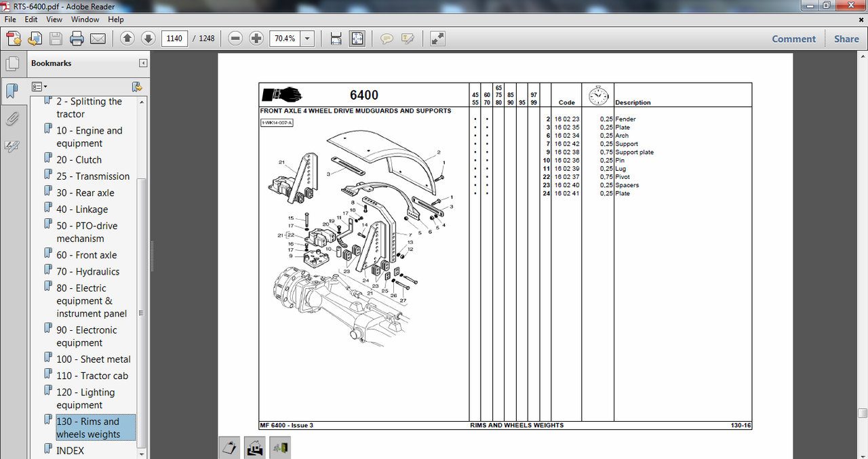Click the page title 'FRONT AXLE 4 WHEEL DRIVE MUDGUARDS AND SUPPORTS'
The image size is (868, 459).
355,111
